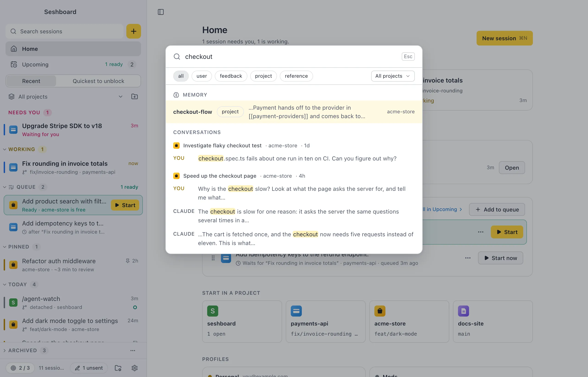Screen dimensions: 588x377
Task: Filter memory by 'user' chip
Action: click(x=201, y=76)
